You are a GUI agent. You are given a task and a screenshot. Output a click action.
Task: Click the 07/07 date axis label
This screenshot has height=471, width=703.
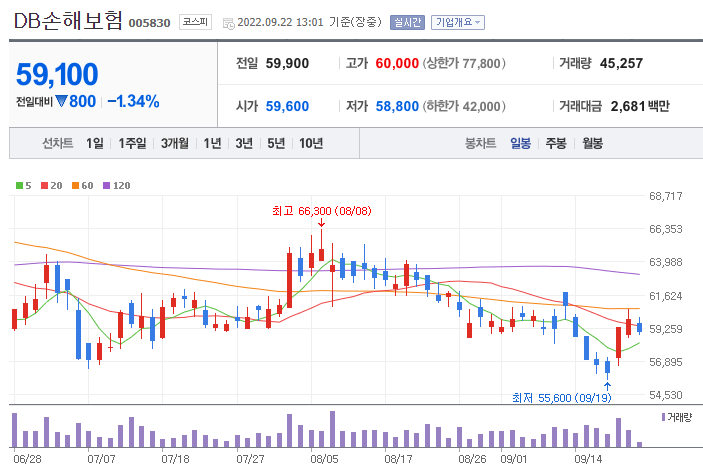[101, 459]
